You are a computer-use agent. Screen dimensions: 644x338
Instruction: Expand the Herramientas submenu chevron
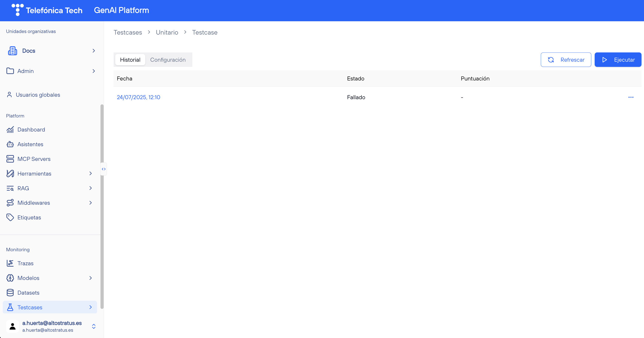pyautogui.click(x=91, y=174)
